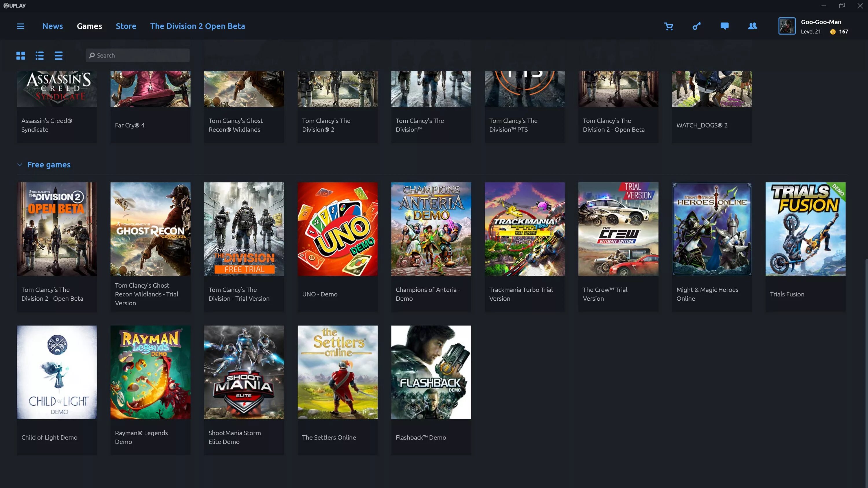Select The Division 2 Open Beta link
Image resolution: width=868 pixels, height=488 pixels.
pyautogui.click(x=197, y=26)
